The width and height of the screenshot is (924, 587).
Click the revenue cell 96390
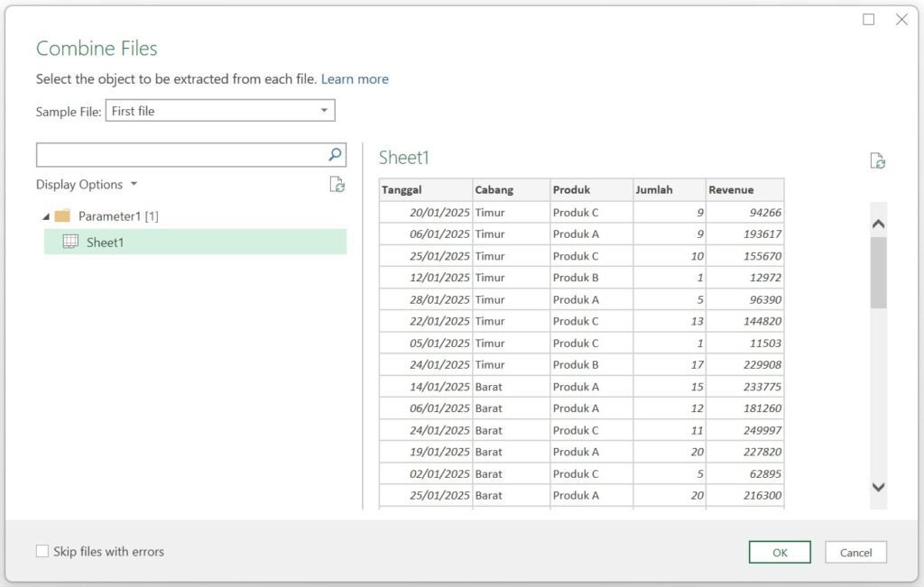click(744, 299)
